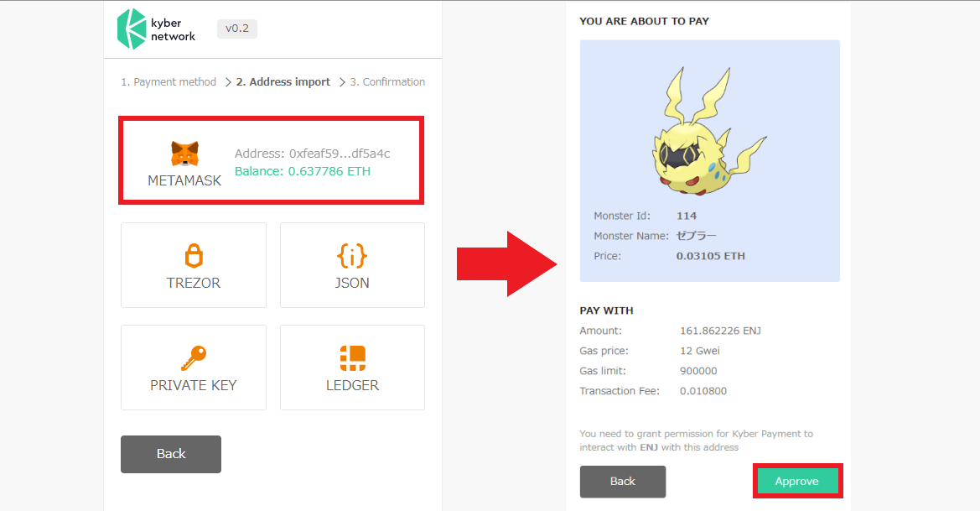Image resolution: width=980 pixels, height=511 pixels.
Task: Choose TREZOR wallet option
Action: pos(194,265)
